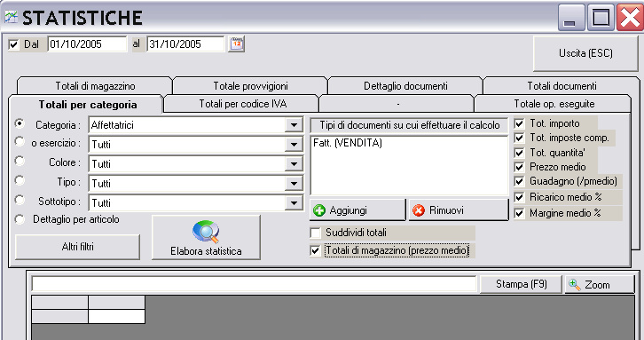644x340 pixels.
Task: Run Elabora statistica
Action: (x=206, y=238)
